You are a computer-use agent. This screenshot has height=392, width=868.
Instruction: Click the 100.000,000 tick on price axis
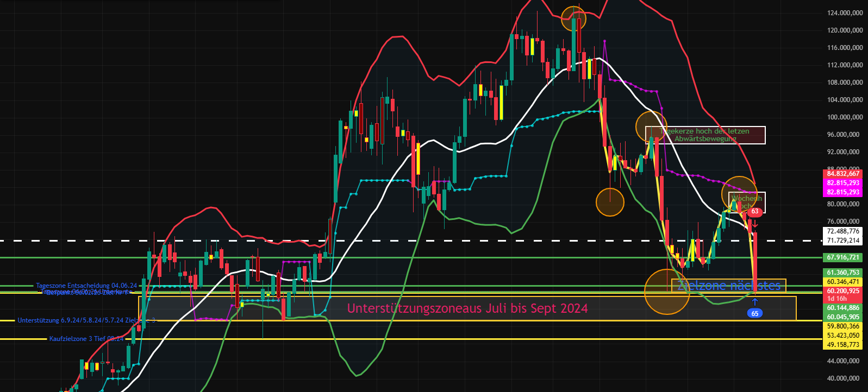(845, 117)
